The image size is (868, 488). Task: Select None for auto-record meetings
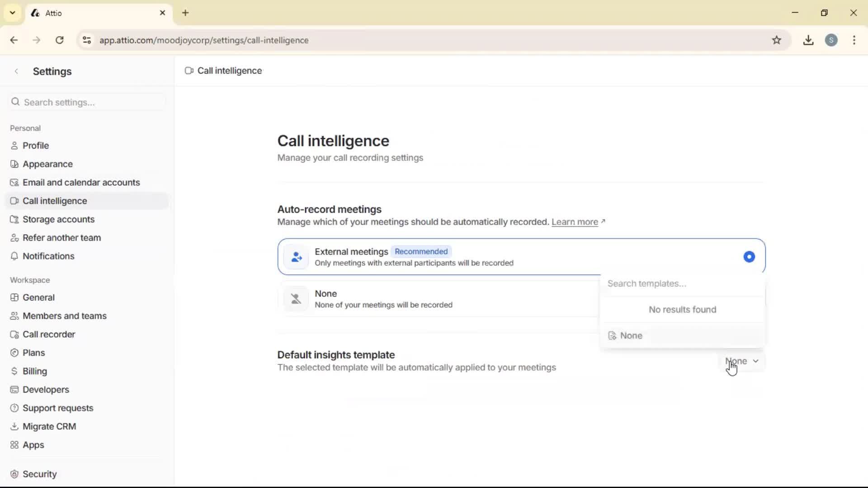pos(407,298)
